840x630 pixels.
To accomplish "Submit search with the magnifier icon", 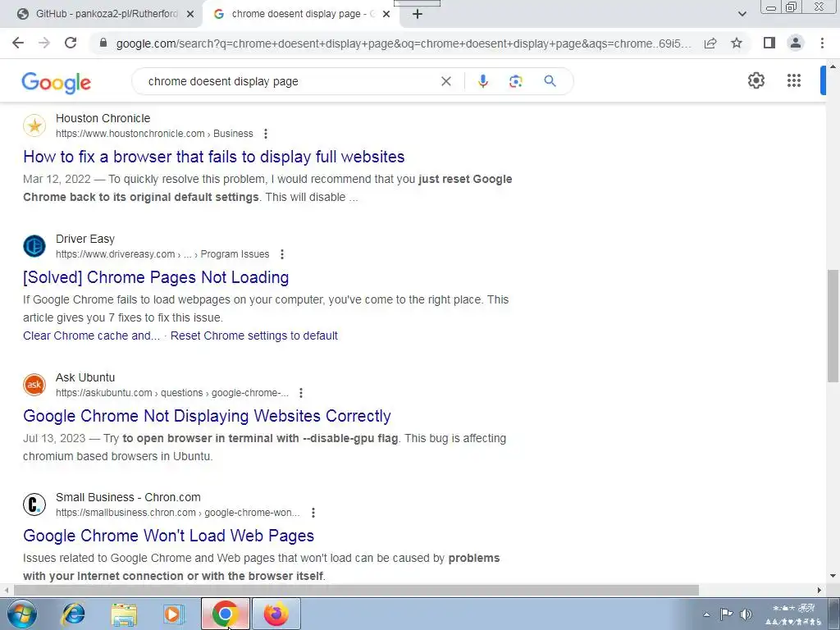I will pos(550,81).
